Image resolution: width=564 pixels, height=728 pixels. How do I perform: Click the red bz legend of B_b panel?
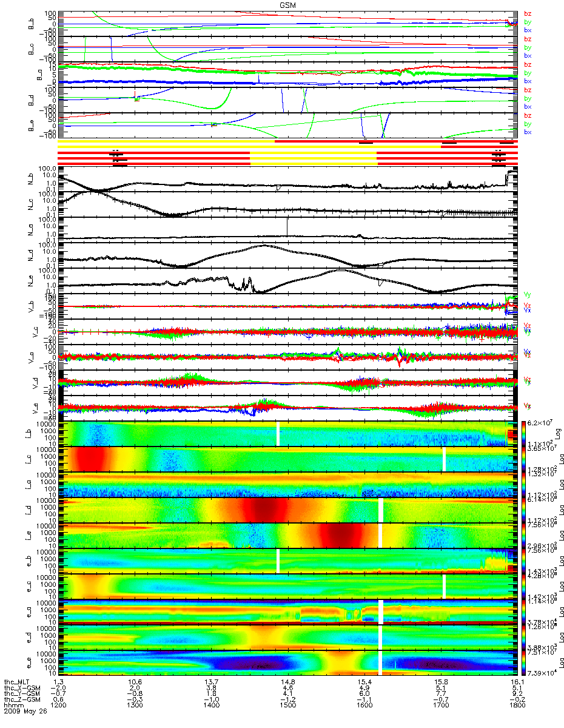(528, 13)
